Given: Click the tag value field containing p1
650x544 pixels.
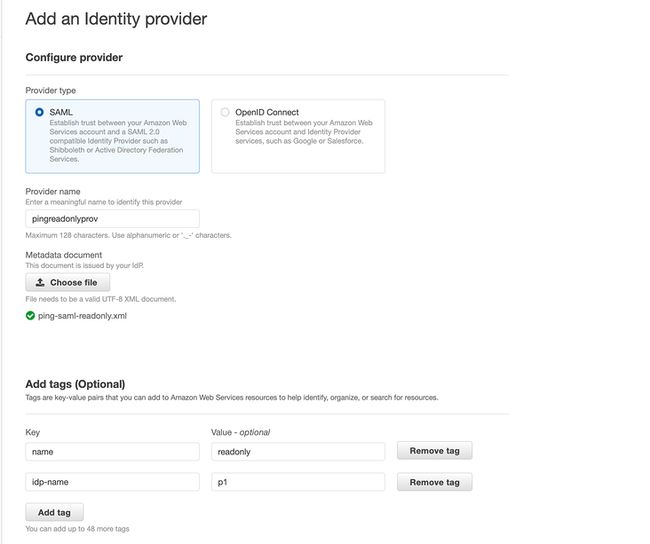Looking at the screenshot, I should click(298, 482).
